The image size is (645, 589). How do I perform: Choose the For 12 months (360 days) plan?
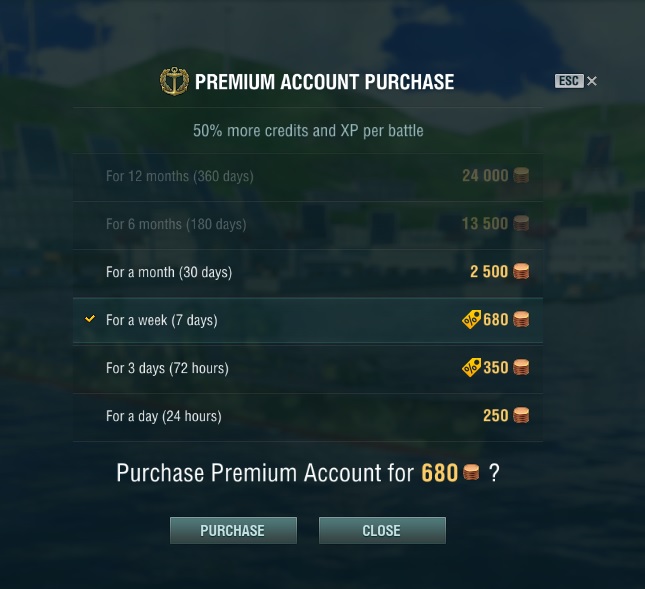308,176
